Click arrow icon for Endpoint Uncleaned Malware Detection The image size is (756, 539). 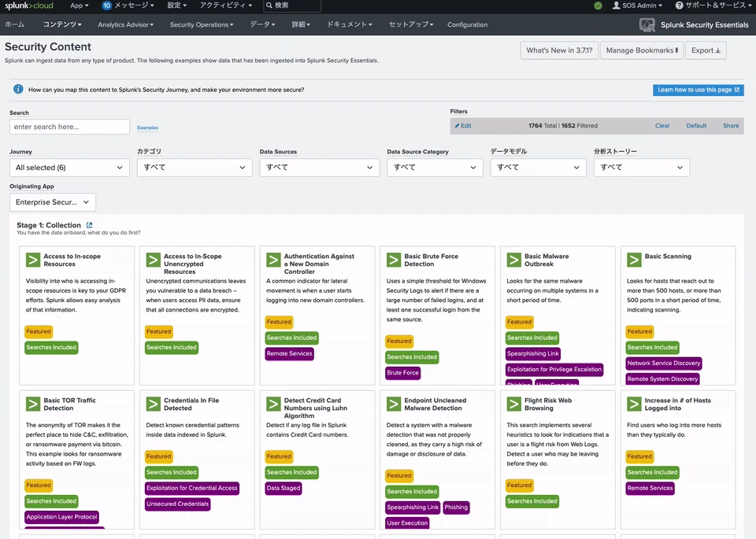click(394, 404)
